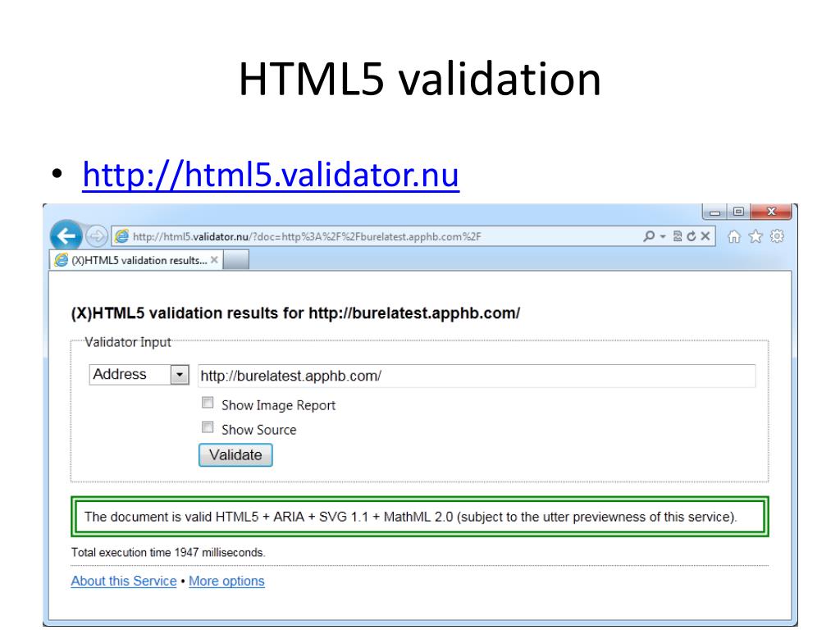The width and height of the screenshot is (840, 630).
Task: Open the About this Service link
Action: pyautogui.click(x=124, y=582)
